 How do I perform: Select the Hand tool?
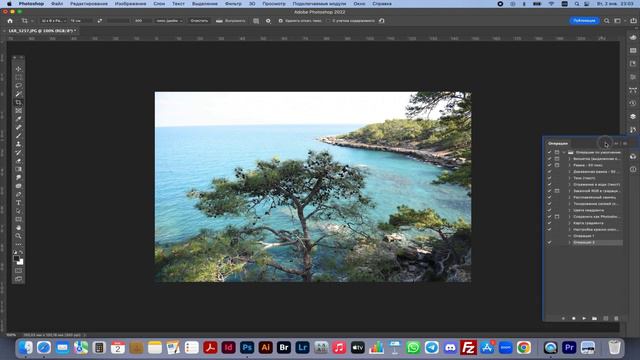click(18, 228)
